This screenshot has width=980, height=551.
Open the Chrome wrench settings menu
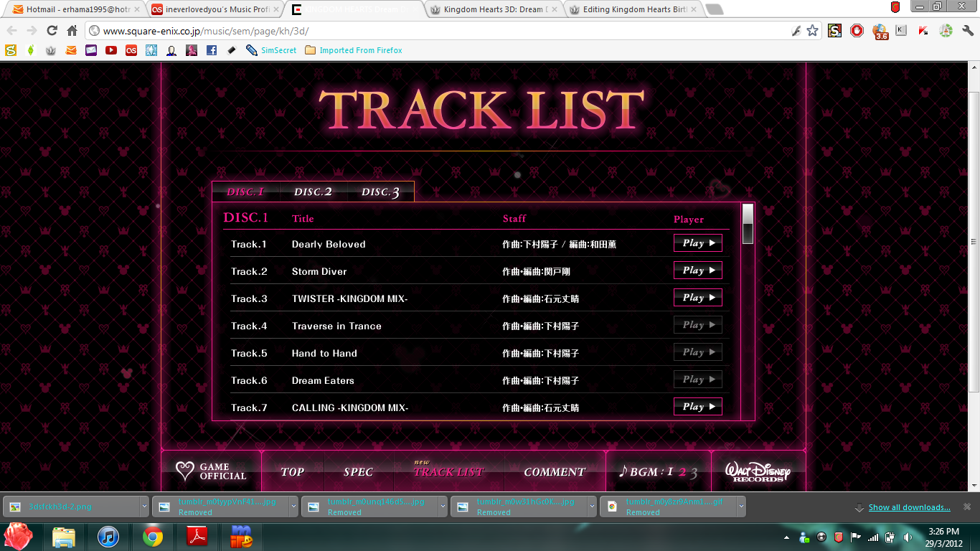tap(969, 31)
